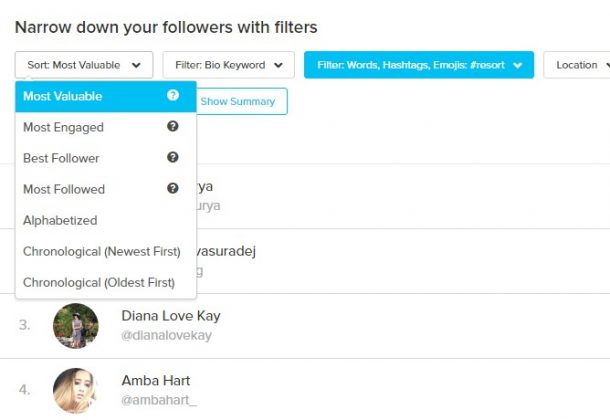Click the @ambahart_ handle
Image resolution: width=610 pixels, height=420 pixels.
pos(159,400)
